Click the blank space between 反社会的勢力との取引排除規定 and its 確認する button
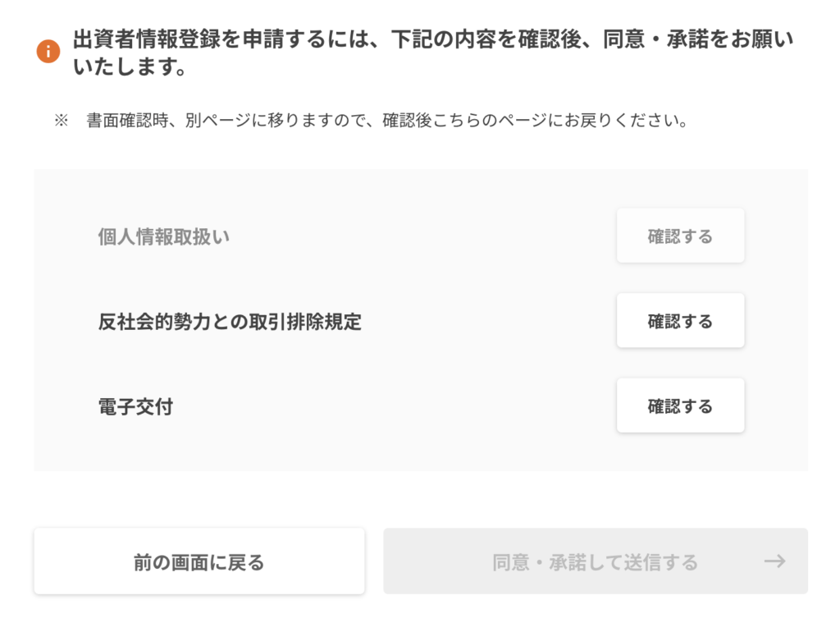This screenshot has width=840, height=623. tap(489, 321)
